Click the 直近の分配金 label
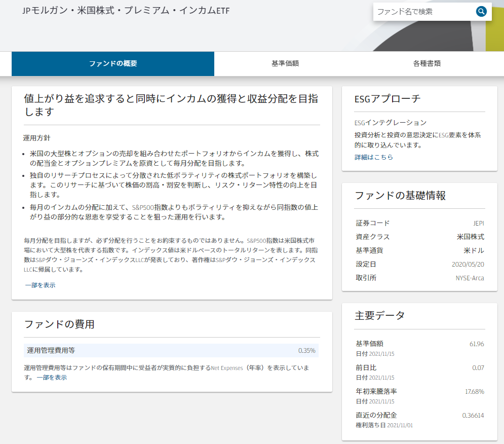The height and width of the screenshot is (444, 504). tap(376, 416)
